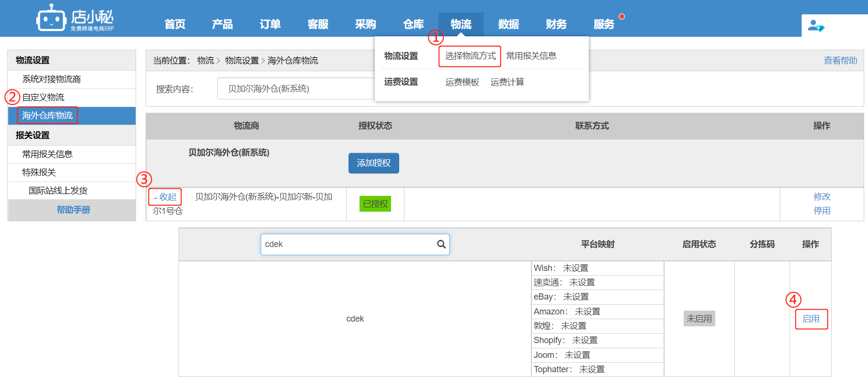The height and width of the screenshot is (377, 868).
Task: Select 运费计算 in dropdown
Action: pyautogui.click(x=507, y=82)
